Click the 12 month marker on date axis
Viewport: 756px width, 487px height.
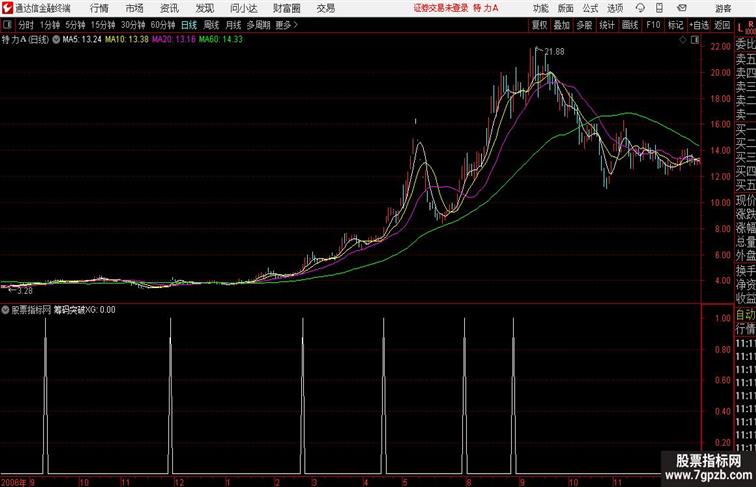[179, 482]
